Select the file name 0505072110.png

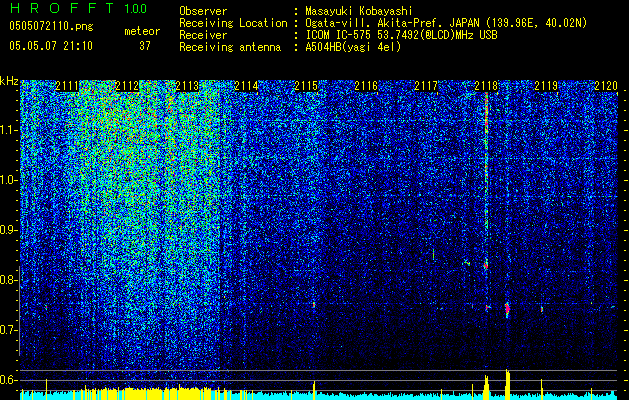(51, 26)
